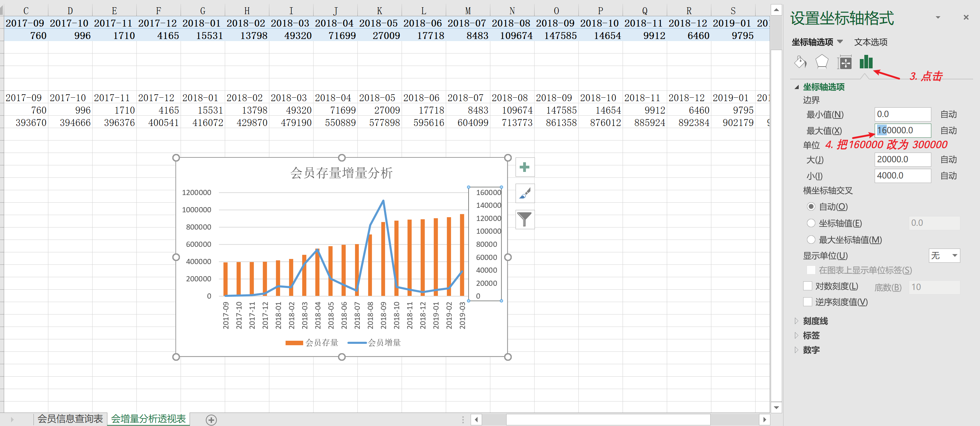The image size is (980, 426).
Task: Open Size & Properties tab icon
Action: click(x=845, y=62)
